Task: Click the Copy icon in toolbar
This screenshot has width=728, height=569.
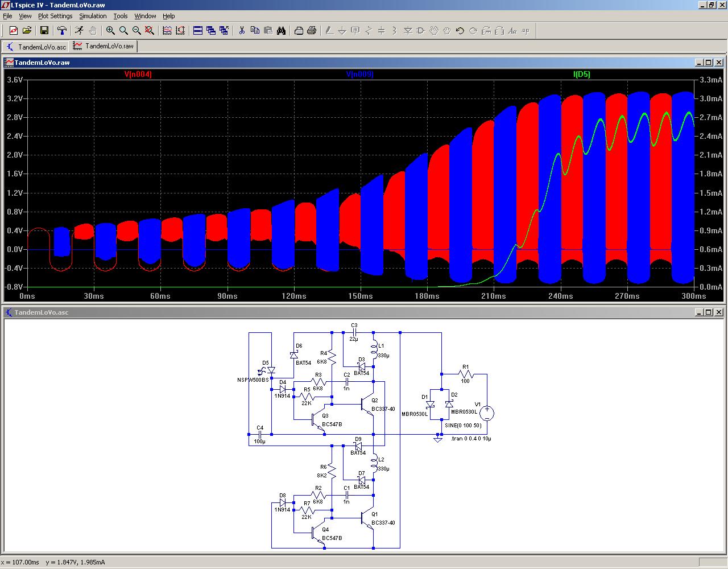Action: pos(255,31)
